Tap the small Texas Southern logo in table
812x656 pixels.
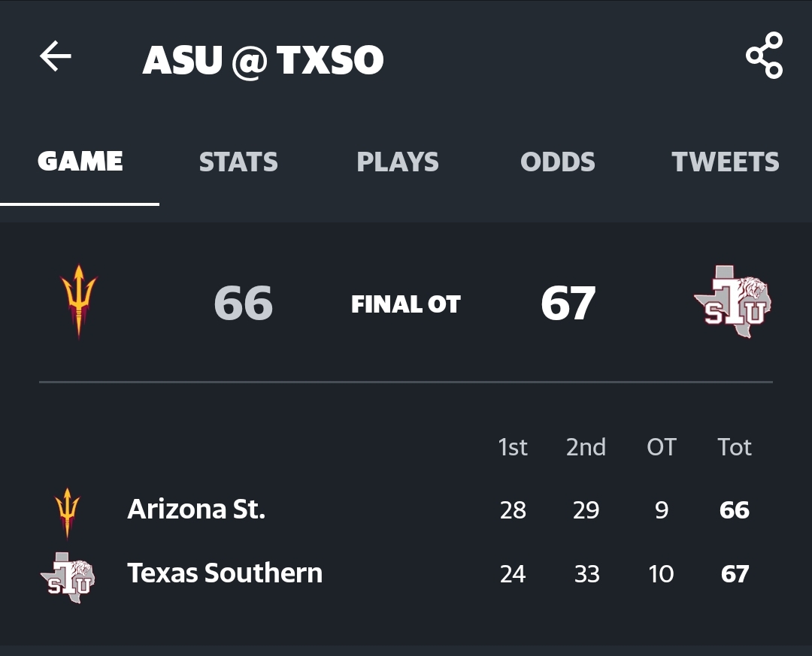[x=68, y=574]
